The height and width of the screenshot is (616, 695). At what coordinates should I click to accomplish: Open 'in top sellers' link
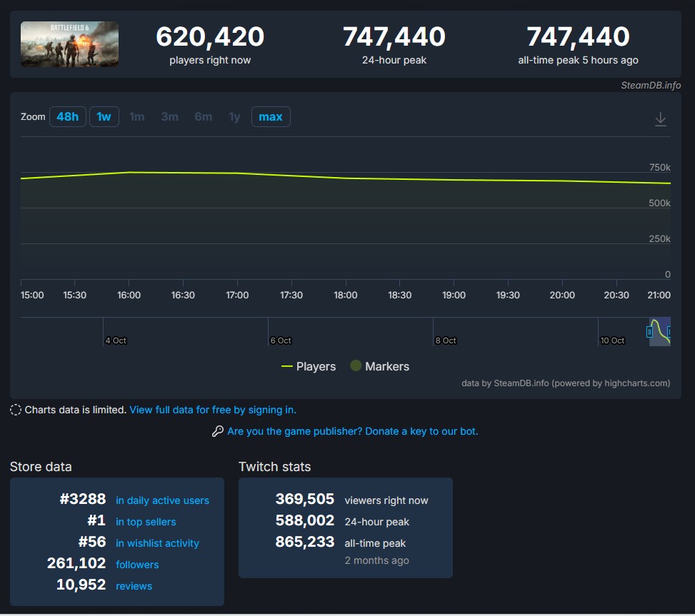pyautogui.click(x=146, y=522)
